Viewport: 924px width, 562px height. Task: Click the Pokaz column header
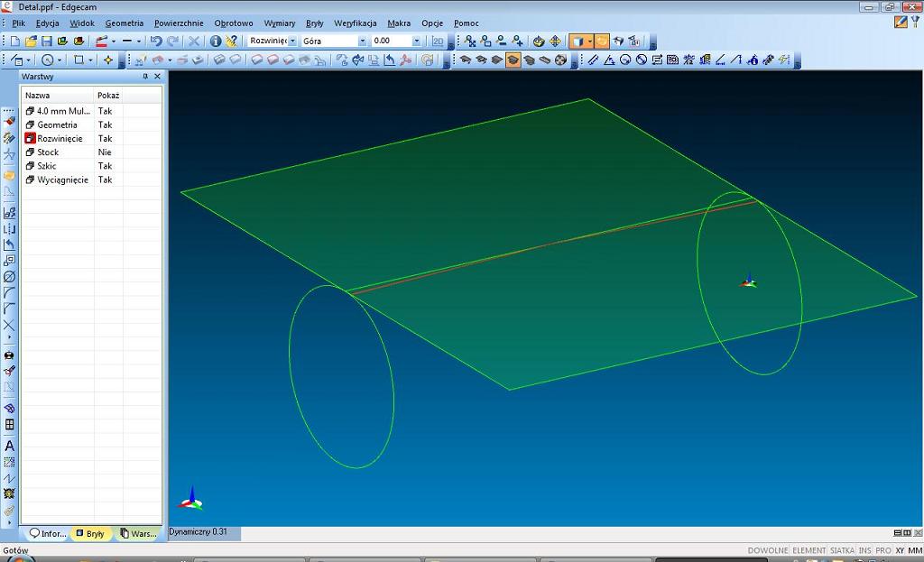tap(108, 95)
